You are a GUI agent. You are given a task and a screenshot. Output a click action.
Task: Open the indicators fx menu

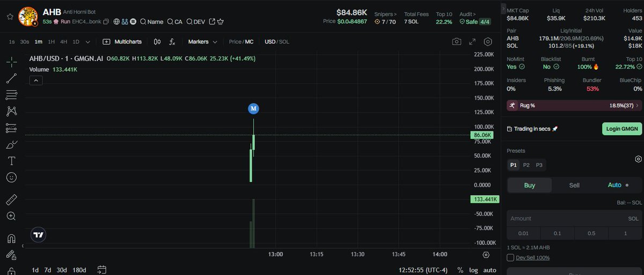[x=172, y=42]
